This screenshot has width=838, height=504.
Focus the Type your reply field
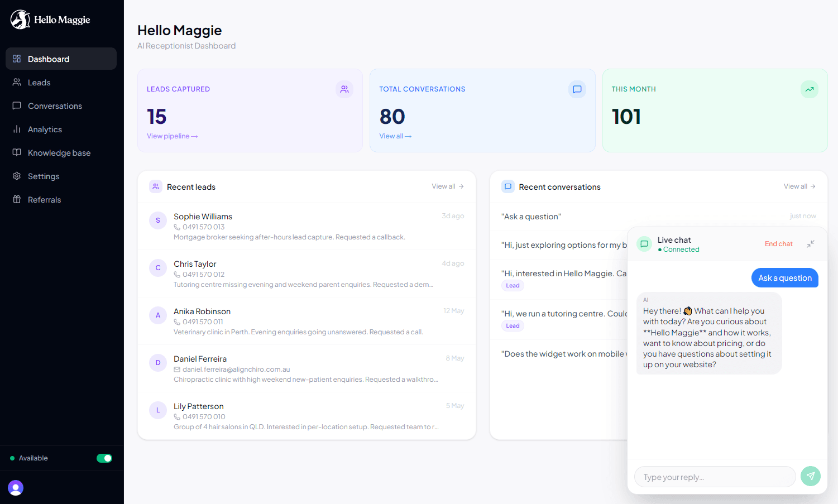(x=715, y=477)
